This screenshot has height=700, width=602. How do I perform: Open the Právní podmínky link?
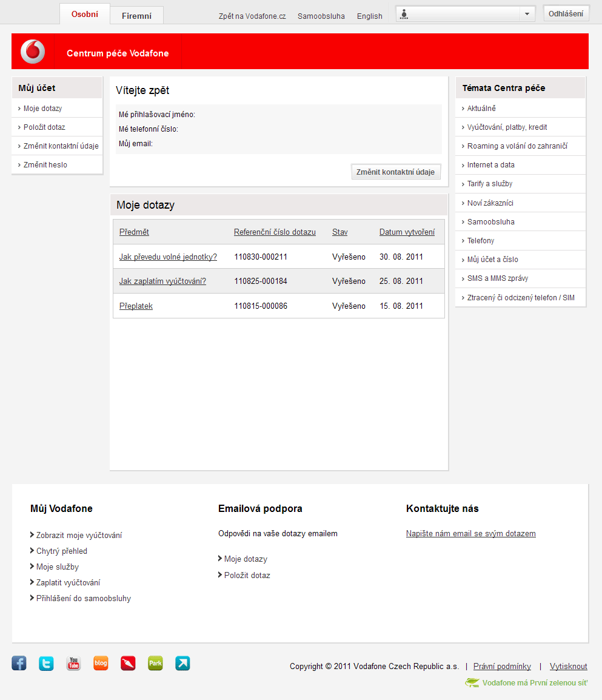[x=502, y=667]
